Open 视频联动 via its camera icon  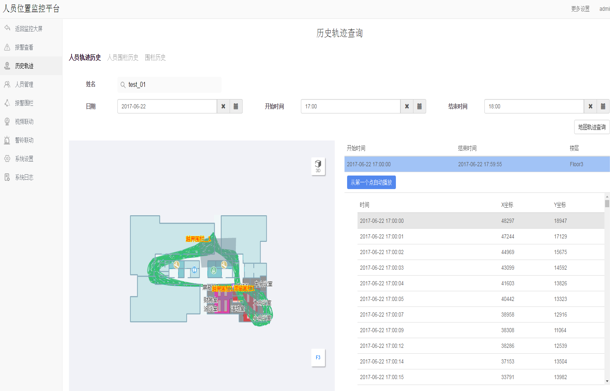[7, 121]
